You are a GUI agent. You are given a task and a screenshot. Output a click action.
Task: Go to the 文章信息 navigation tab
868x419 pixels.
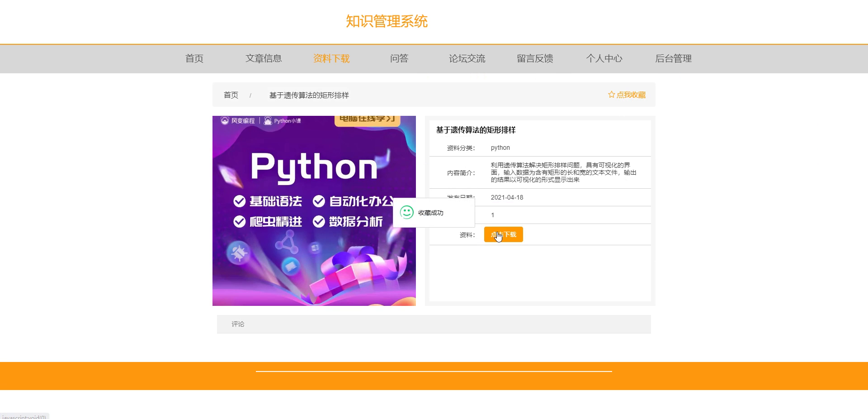tap(264, 58)
